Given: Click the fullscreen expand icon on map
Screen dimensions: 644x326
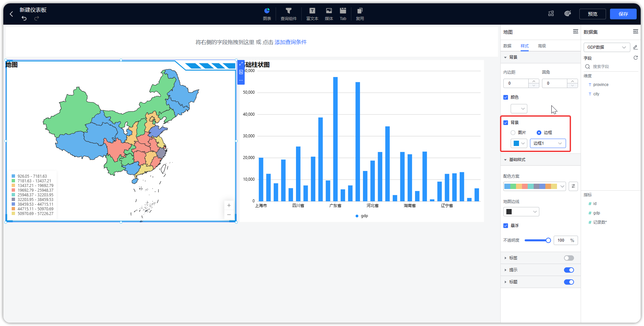Looking at the screenshot, I should click(x=241, y=64).
